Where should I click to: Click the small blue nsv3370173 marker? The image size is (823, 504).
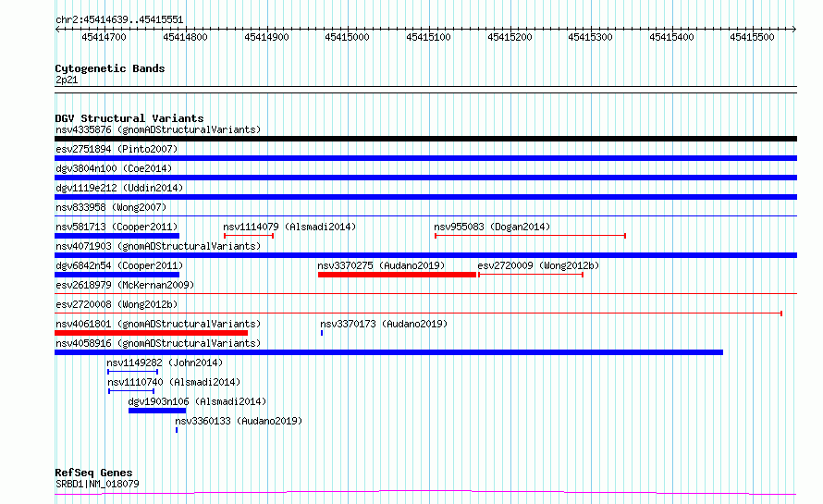coord(322,333)
